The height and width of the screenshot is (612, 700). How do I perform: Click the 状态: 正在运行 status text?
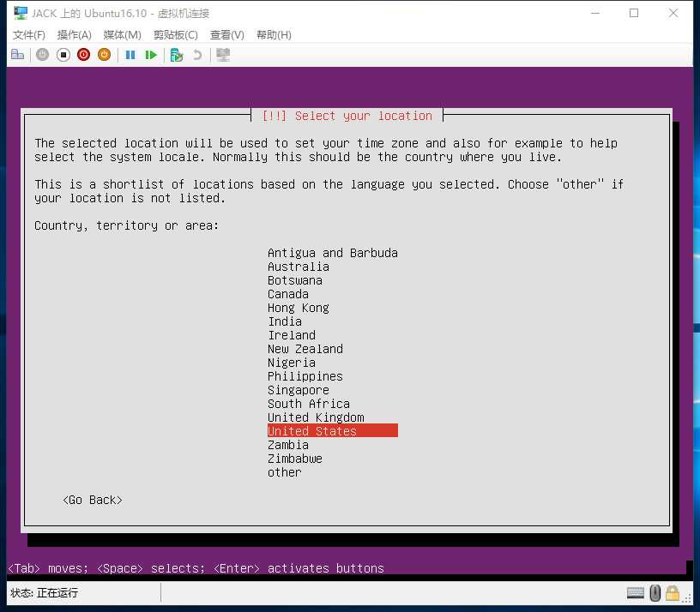pyautogui.click(x=45, y=593)
